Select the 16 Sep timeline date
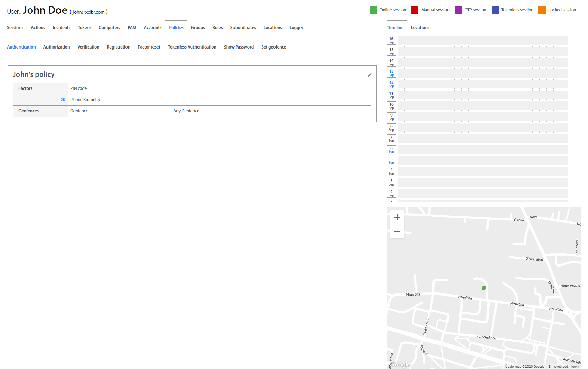588x369 pixels. 391,40
